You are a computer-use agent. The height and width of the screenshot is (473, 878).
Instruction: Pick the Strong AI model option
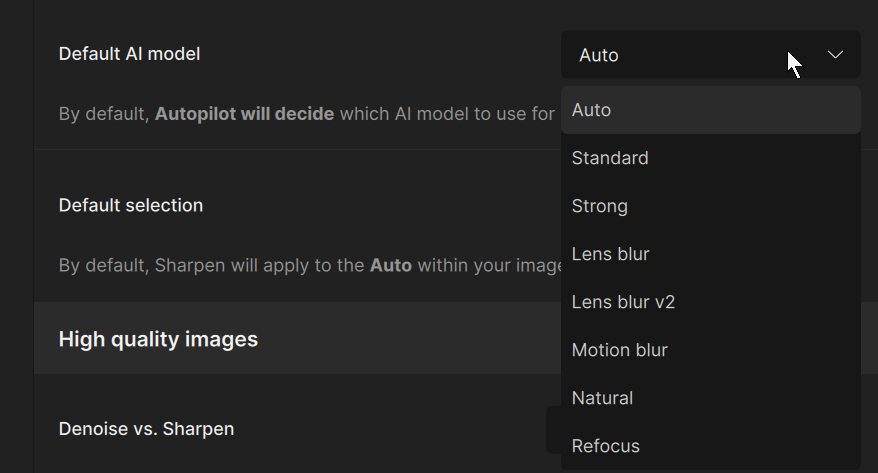(600, 206)
